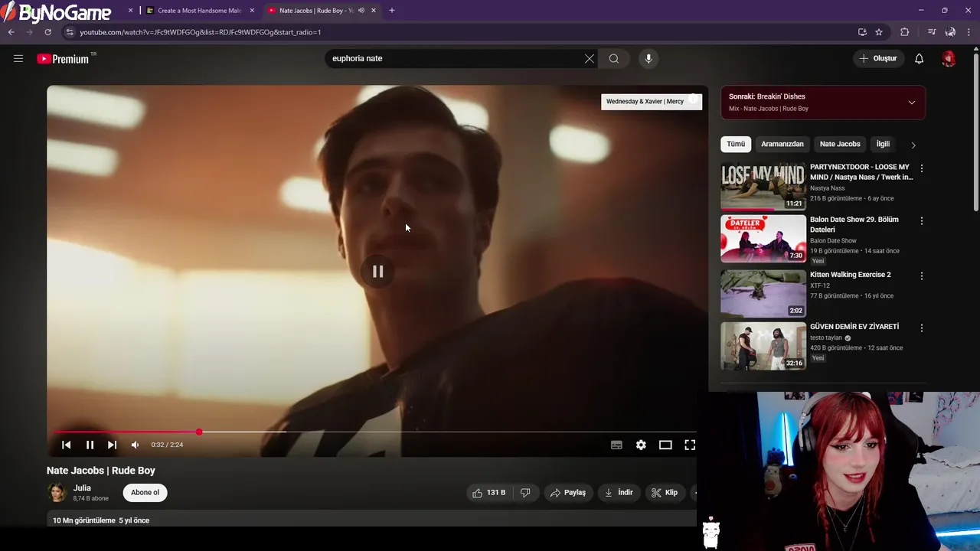Toggle subtitles in video player

pos(616,445)
